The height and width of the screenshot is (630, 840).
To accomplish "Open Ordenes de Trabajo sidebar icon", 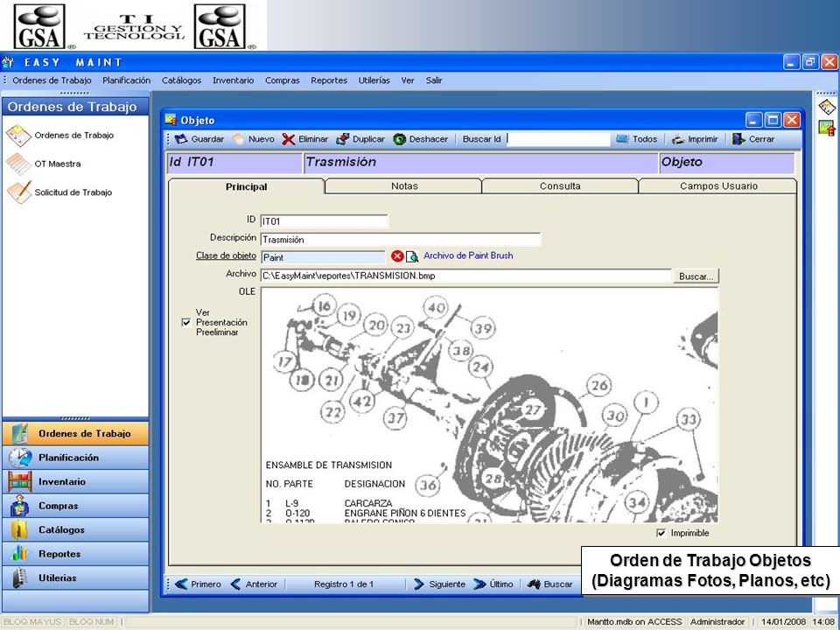I will (18, 136).
